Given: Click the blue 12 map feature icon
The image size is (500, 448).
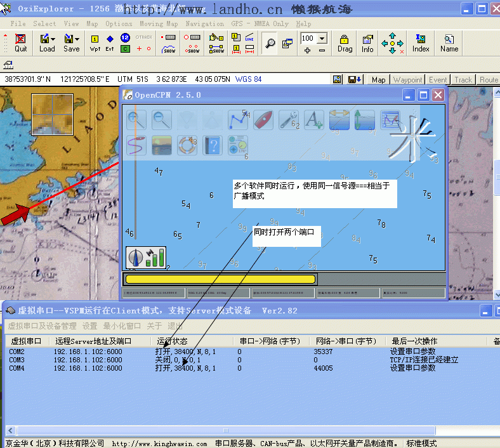Looking at the screenshot, I should [x=125, y=37].
